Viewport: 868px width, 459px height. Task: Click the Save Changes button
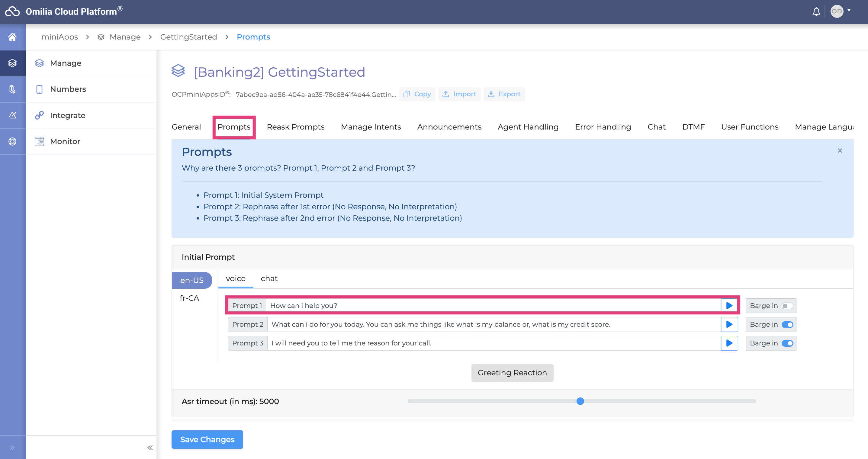pyautogui.click(x=207, y=439)
